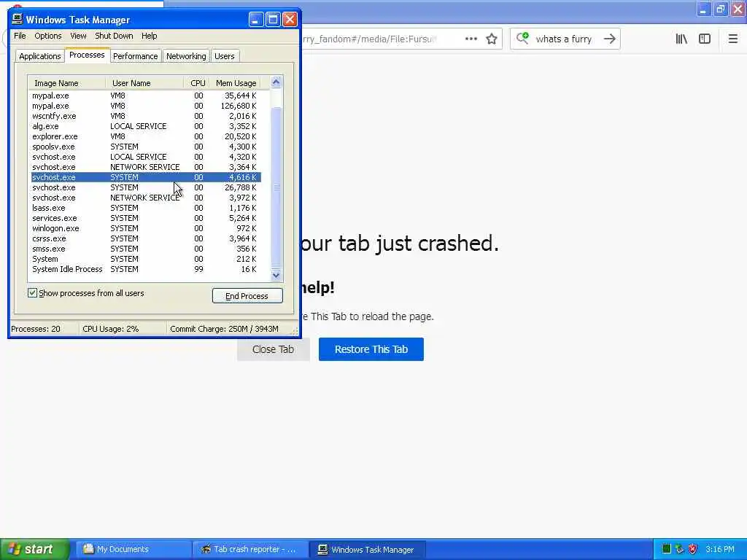Select mypal.exe process using 126,680 K
Image resolution: width=747 pixels, height=560 pixels.
pos(145,106)
